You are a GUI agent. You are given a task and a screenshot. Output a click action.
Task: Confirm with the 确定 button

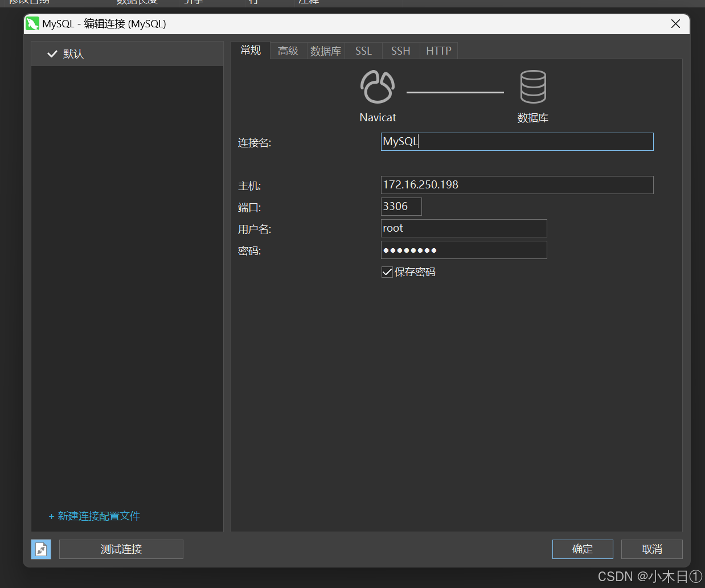583,549
